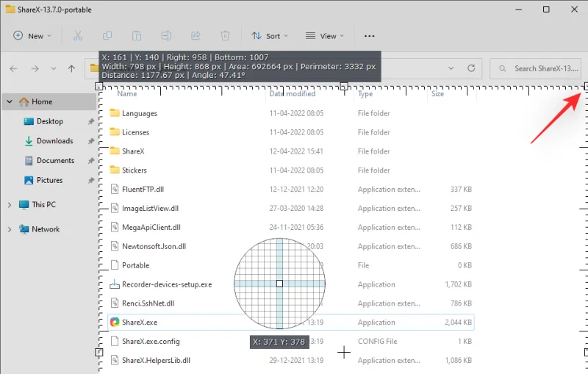Image resolution: width=588 pixels, height=374 pixels.
Task: Select the Stickers folder
Action: (135, 170)
